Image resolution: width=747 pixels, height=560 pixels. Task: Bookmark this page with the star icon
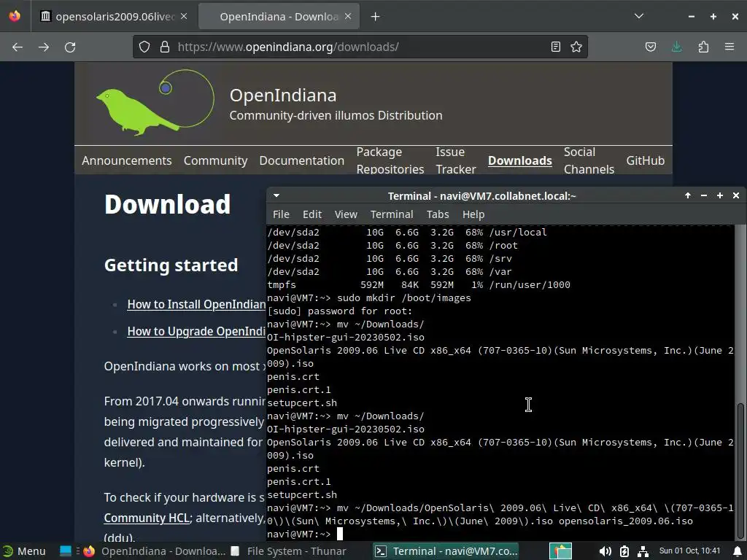(576, 47)
